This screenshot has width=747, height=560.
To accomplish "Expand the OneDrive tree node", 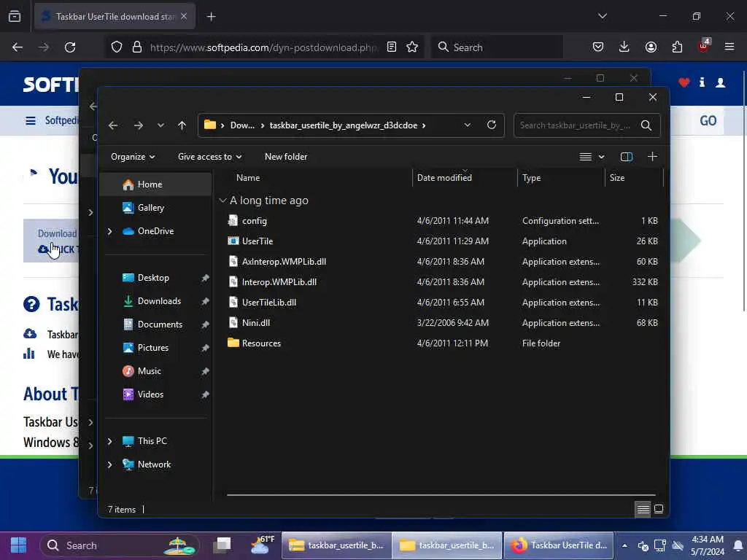I will click(109, 231).
